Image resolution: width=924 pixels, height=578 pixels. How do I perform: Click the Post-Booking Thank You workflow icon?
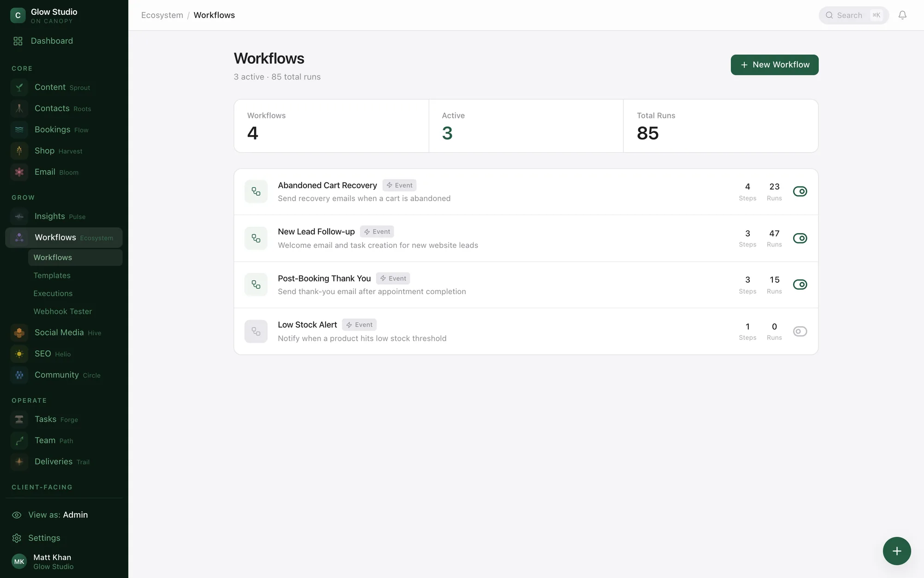256,284
